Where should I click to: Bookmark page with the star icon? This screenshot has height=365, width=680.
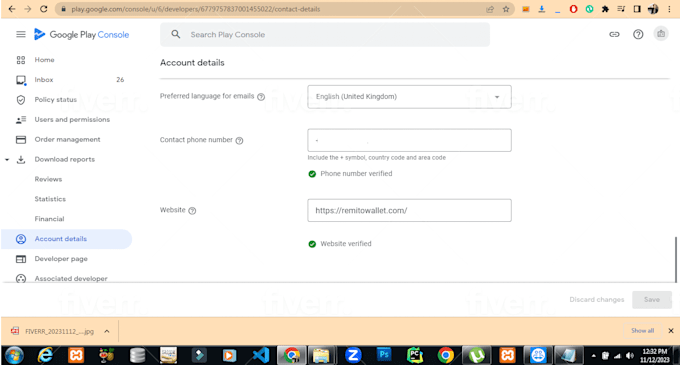(x=506, y=9)
